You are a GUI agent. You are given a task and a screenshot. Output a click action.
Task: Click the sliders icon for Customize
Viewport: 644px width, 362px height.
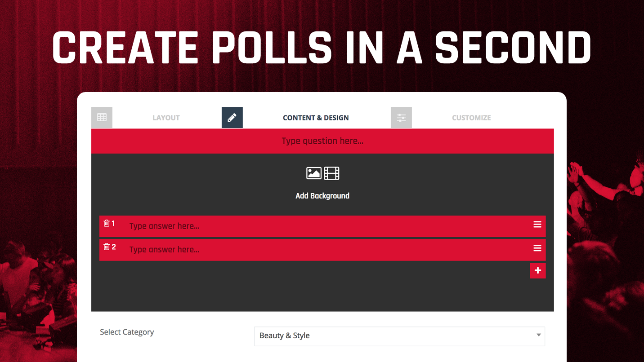point(401,117)
